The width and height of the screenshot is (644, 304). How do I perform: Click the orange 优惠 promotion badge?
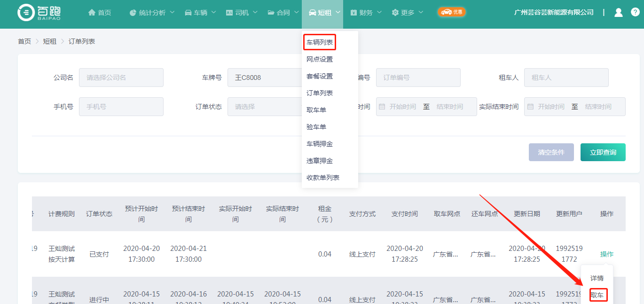tap(451, 12)
